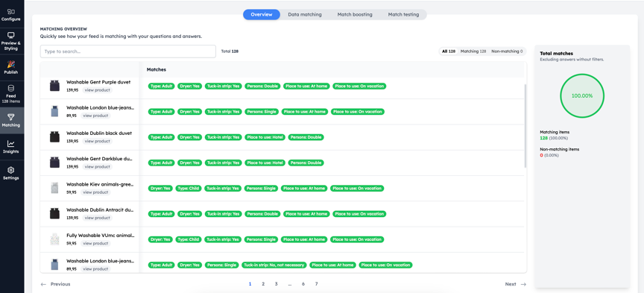Click Persons: Double tag in Gent Purple row
644x293 pixels.
(x=262, y=86)
